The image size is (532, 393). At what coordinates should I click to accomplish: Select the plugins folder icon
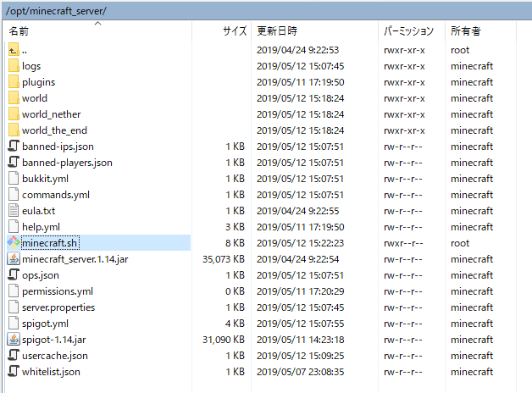tap(13, 82)
